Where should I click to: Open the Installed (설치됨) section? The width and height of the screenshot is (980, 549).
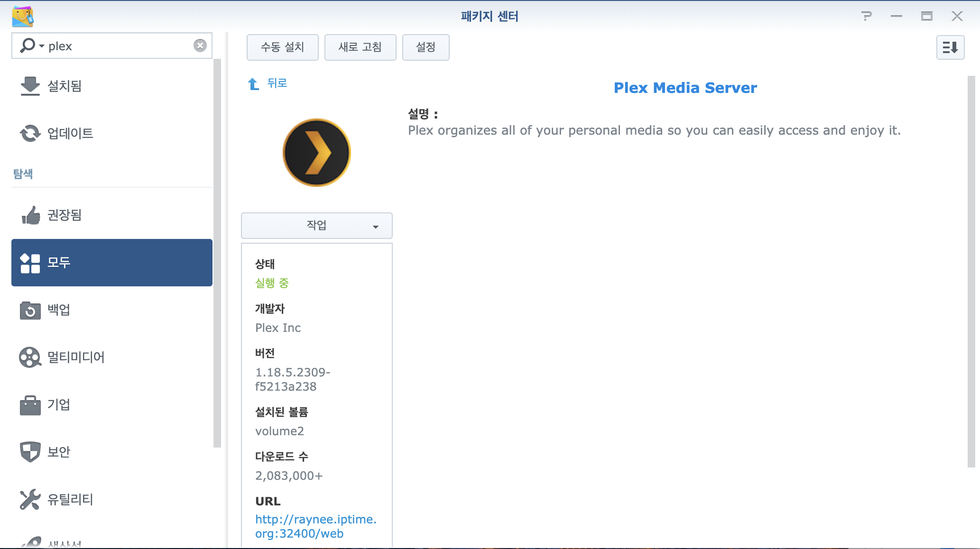point(65,86)
